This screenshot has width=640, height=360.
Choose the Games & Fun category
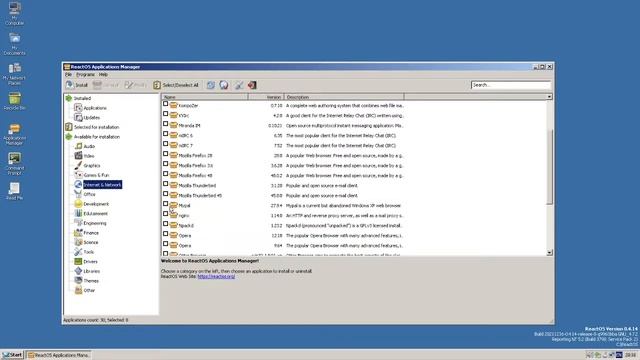[x=96, y=175]
